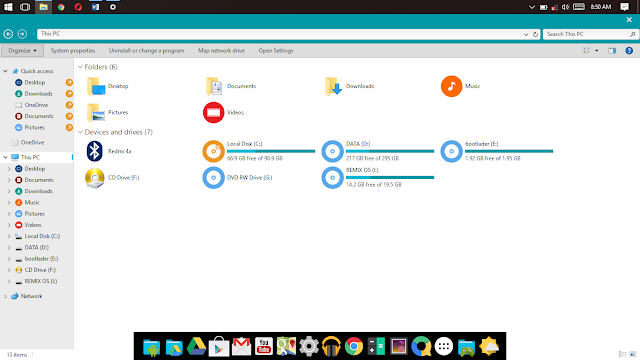Open the Documents folder in Folders section

[x=214, y=87]
